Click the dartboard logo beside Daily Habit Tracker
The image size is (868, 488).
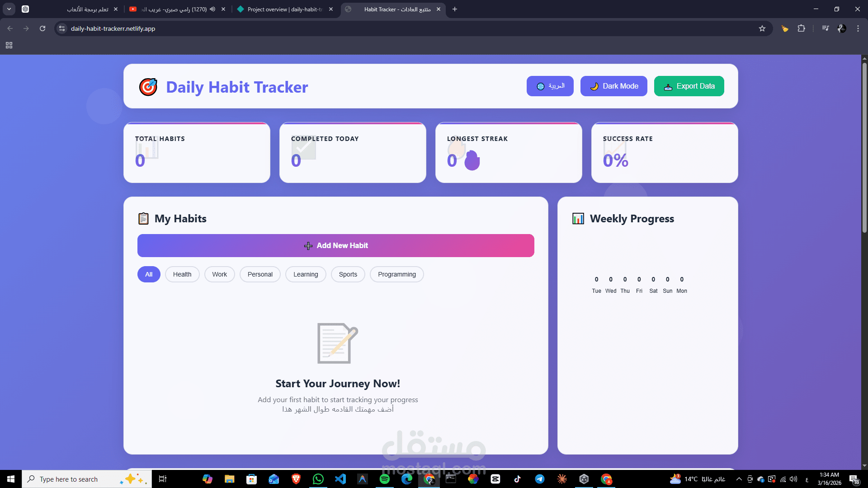click(x=148, y=87)
